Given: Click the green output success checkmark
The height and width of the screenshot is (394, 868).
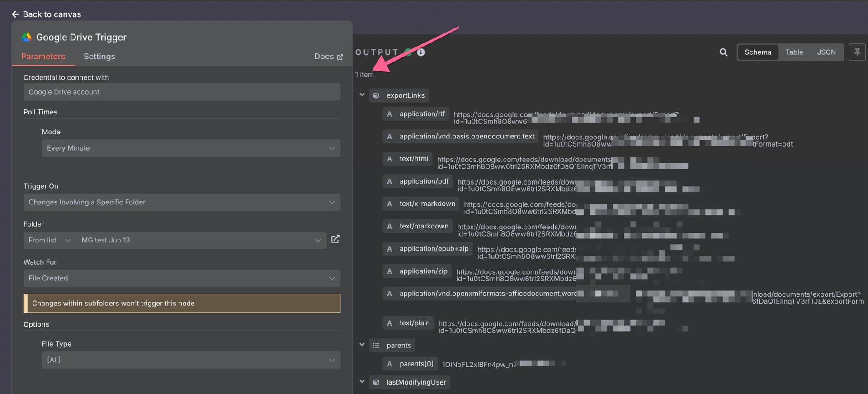Looking at the screenshot, I should click(408, 52).
